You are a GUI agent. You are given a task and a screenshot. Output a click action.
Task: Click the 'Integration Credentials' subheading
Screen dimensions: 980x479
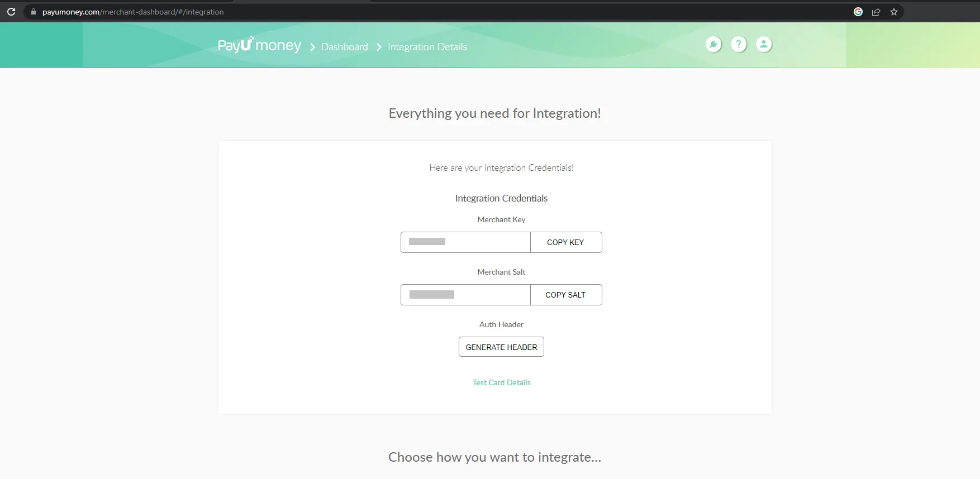tap(501, 198)
